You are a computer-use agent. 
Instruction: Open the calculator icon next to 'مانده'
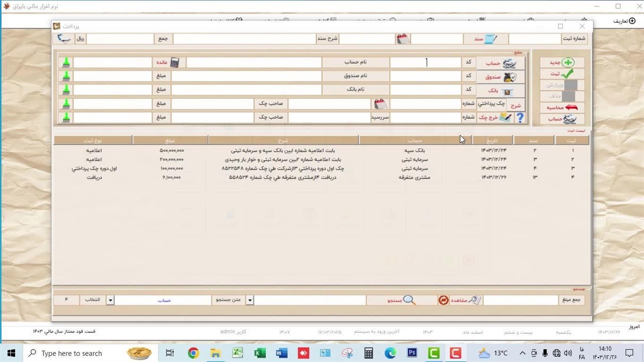[x=175, y=62]
